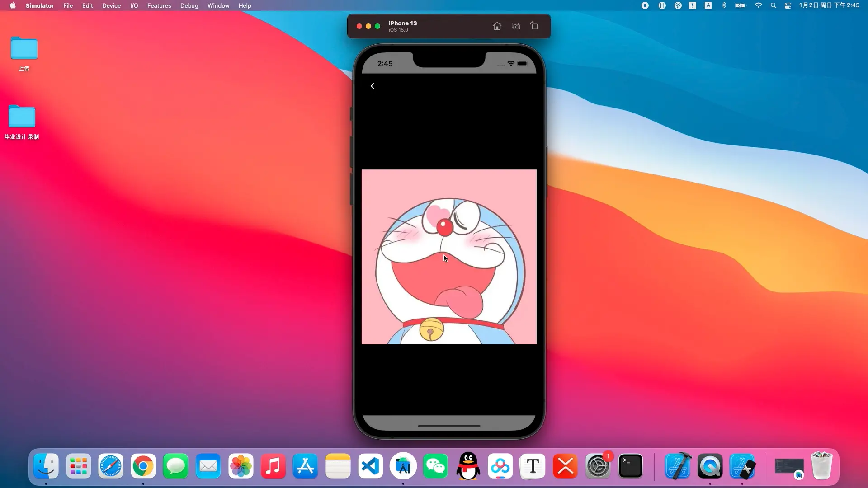Click the circled H menu bar icon

pyautogui.click(x=662, y=5)
